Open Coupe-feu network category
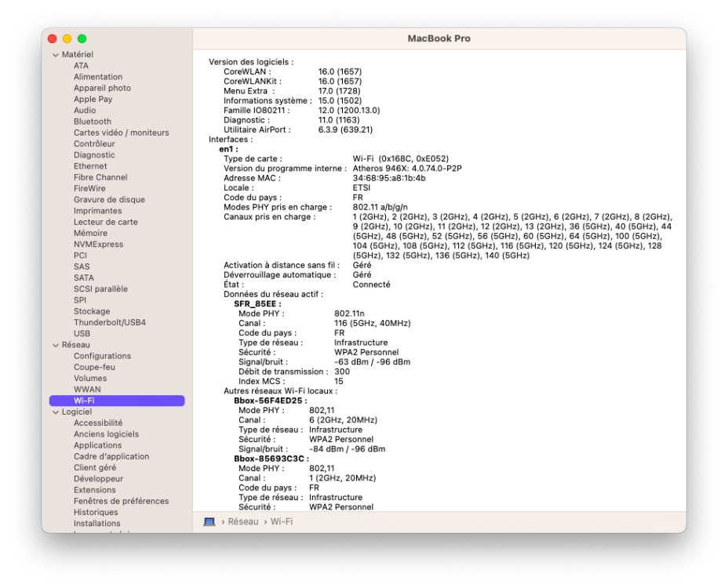This screenshot has height=588, width=728. [x=94, y=367]
